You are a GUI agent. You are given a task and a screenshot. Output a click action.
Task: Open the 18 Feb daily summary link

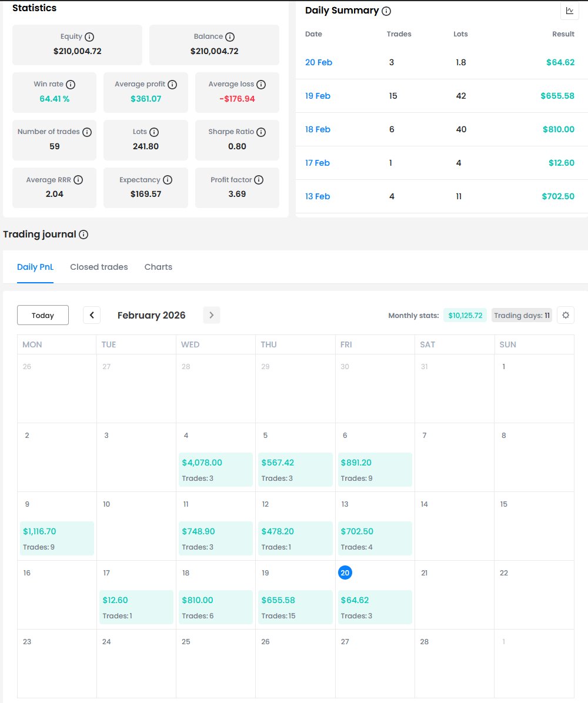318,129
